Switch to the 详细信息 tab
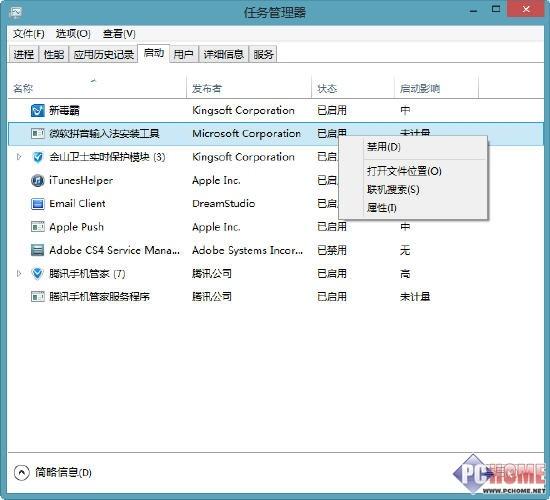Screen dimensions: 550x500 click(x=223, y=54)
